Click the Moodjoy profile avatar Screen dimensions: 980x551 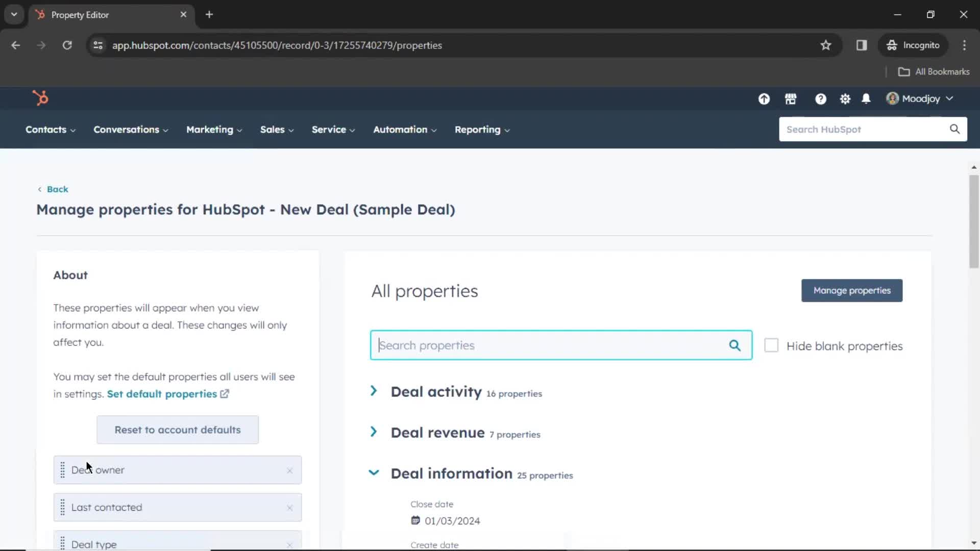pyautogui.click(x=892, y=98)
